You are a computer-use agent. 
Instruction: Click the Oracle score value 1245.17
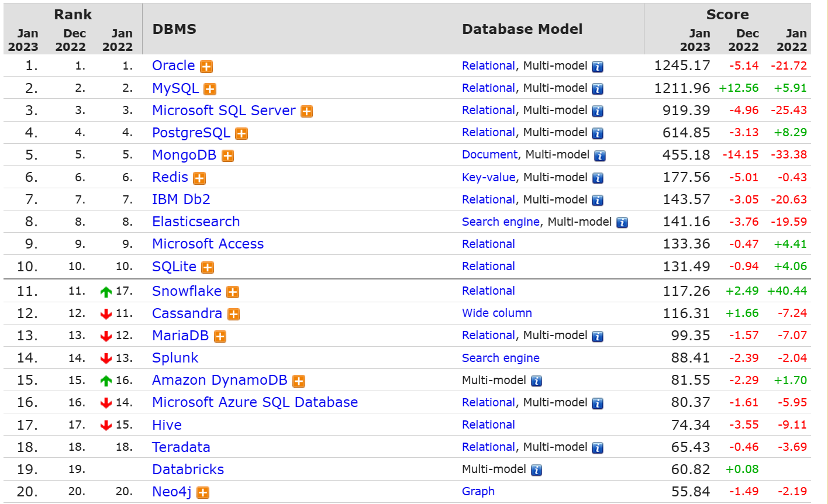tap(682, 65)
